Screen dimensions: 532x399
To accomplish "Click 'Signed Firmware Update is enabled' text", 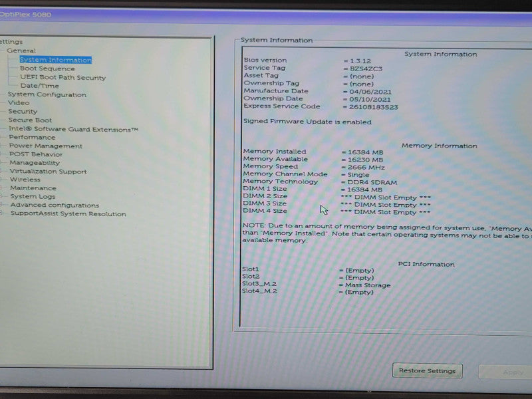I will click(307, 122).
